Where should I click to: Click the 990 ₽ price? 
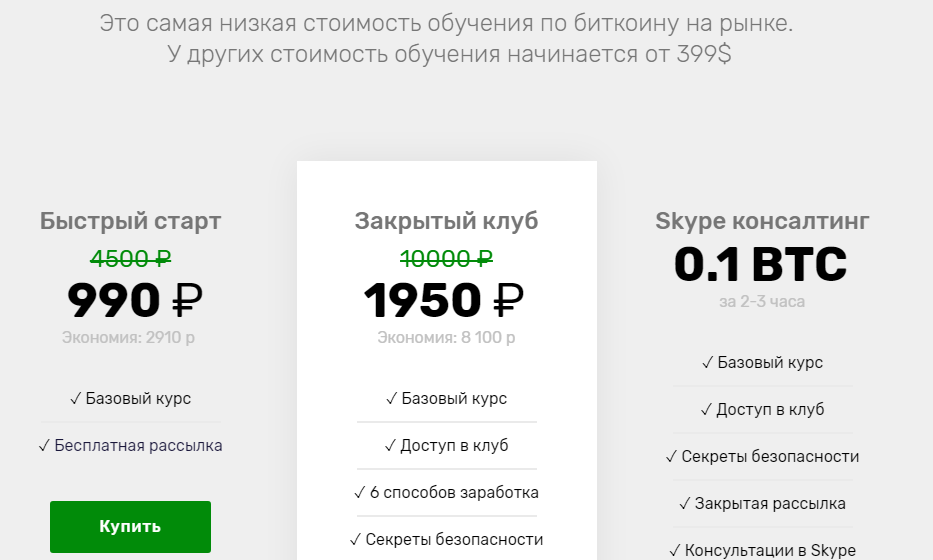135,298
